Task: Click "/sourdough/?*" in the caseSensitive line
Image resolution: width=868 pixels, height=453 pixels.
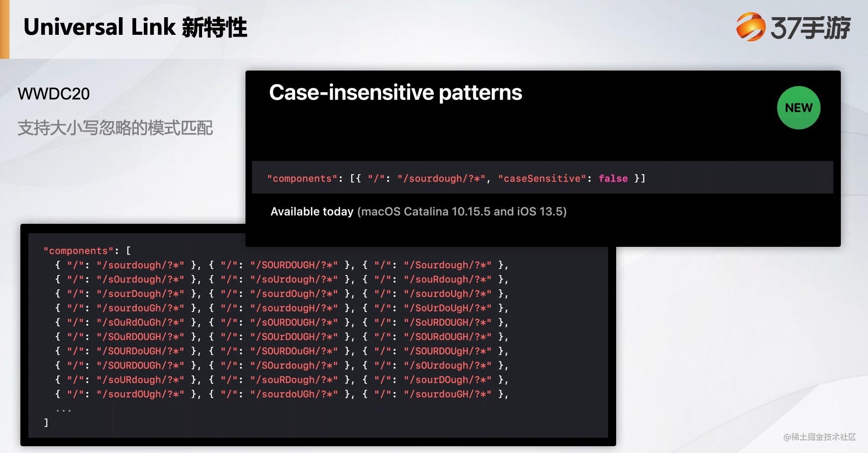Action: [x=442, y=178]
